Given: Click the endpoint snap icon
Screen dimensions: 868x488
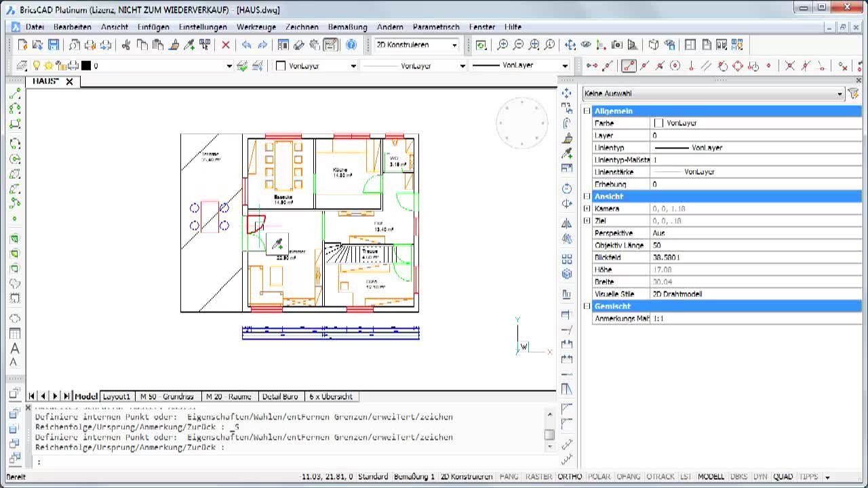Looking at the screenshot, I should tap(629, 66).
